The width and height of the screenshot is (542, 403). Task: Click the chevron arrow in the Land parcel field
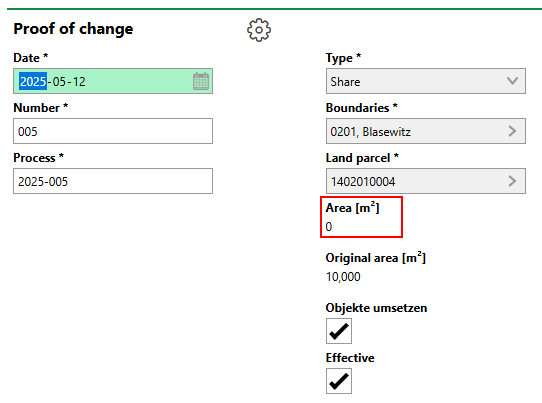pyautogui.click(x=512, y=181)
